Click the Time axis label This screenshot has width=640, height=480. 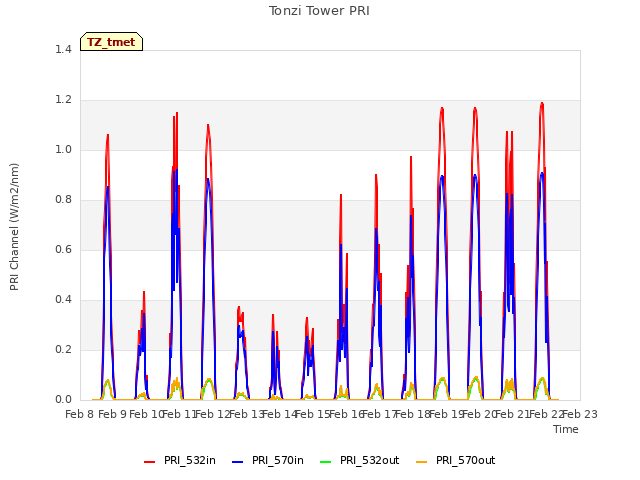coord(566,429)
